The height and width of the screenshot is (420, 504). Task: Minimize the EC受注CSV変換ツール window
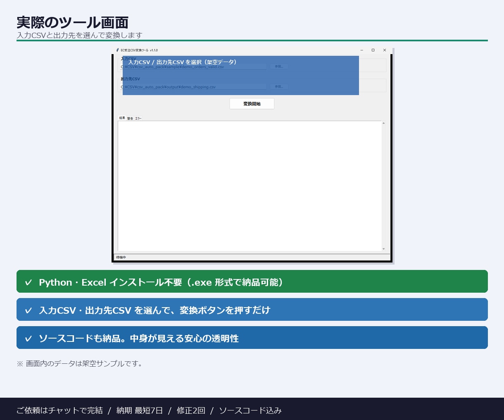point(361,50)
